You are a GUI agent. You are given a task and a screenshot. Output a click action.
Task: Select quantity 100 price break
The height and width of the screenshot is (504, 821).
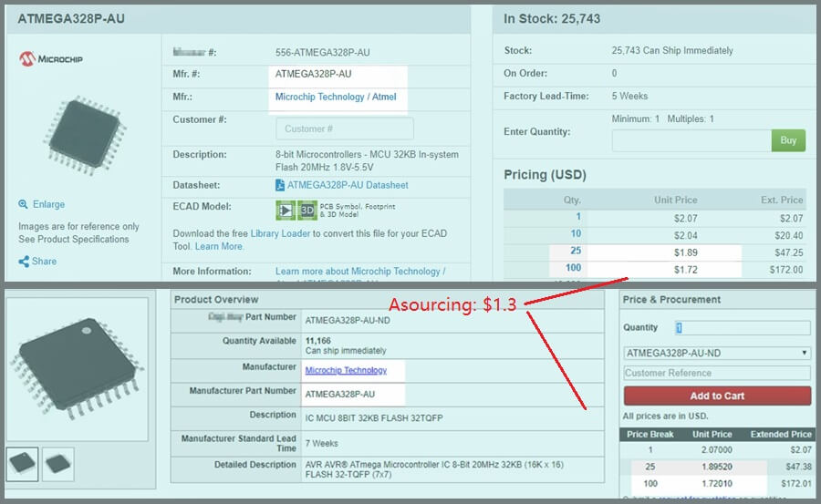coord(574,268)
